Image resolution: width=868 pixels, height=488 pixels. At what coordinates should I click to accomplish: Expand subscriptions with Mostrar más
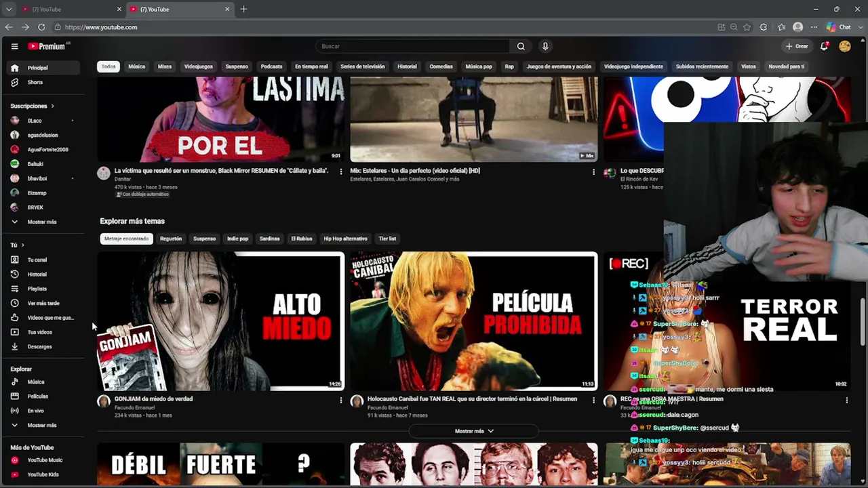point(44,222)
